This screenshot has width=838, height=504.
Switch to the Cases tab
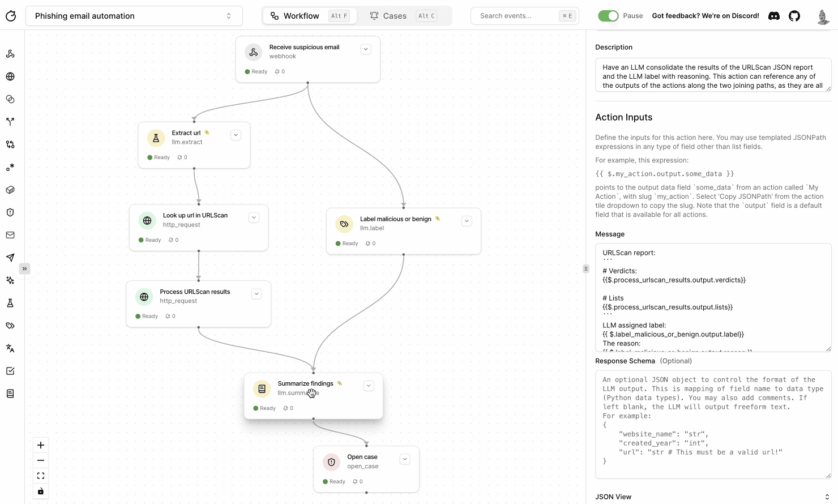403,16
